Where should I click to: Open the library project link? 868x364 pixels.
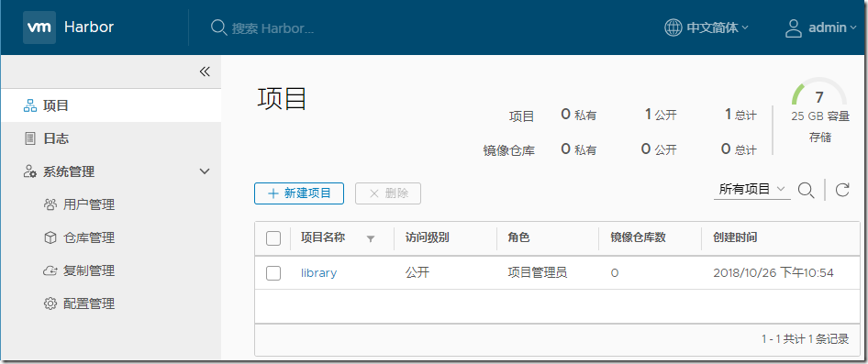click(x=319, y=272)
